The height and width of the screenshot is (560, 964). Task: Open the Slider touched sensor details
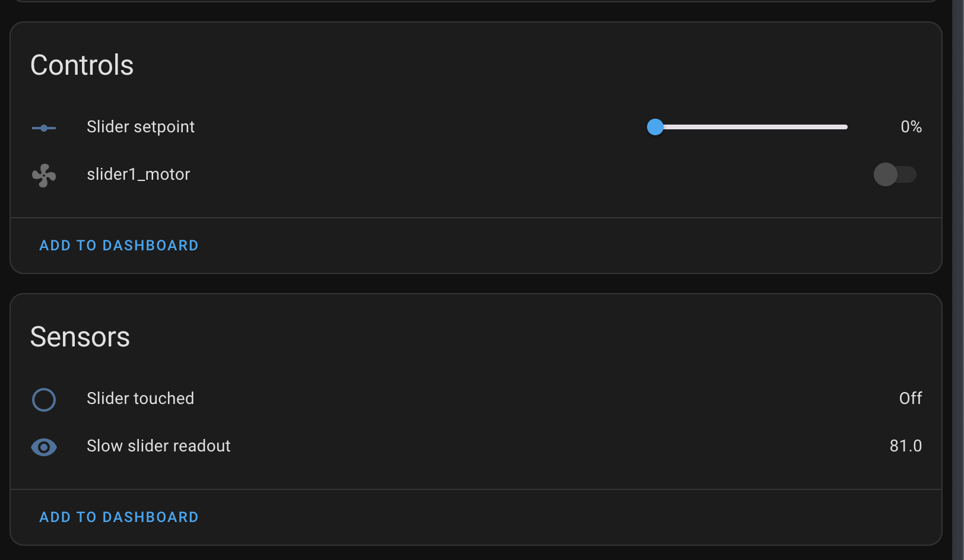click(141, 399)
